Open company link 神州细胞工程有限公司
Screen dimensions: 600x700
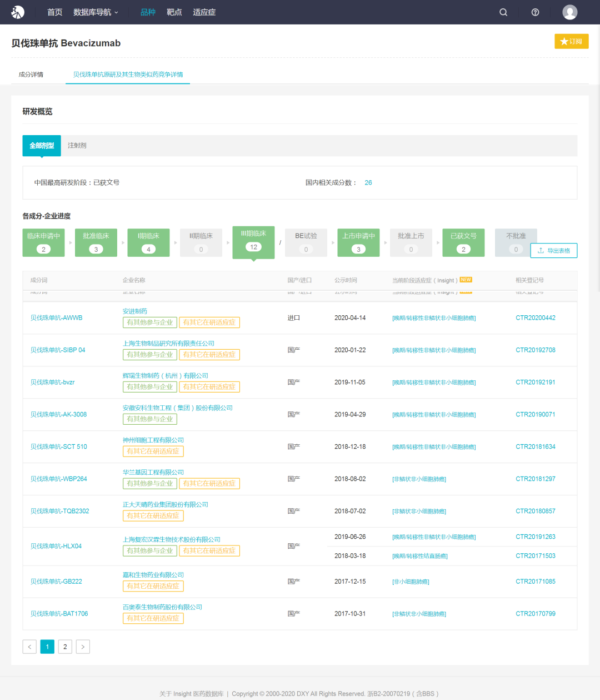[x=153, y=440]
